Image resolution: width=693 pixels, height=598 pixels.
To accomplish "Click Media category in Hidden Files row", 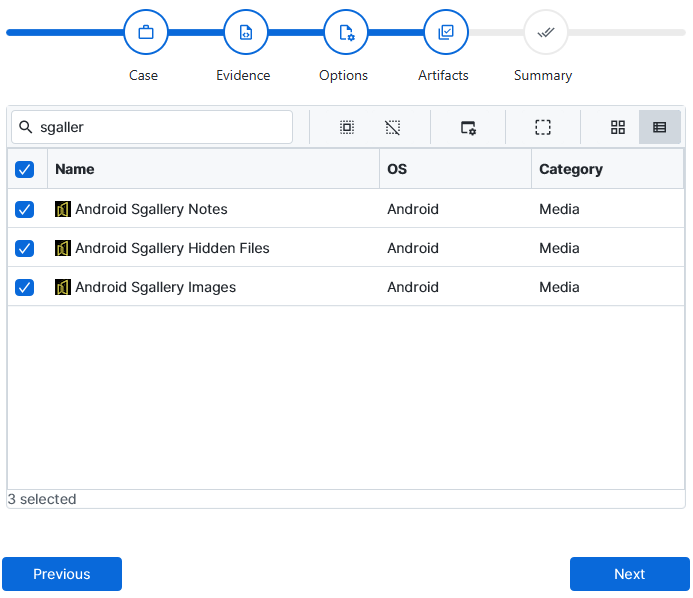I will pyautogui.click(x=559, y=248).
